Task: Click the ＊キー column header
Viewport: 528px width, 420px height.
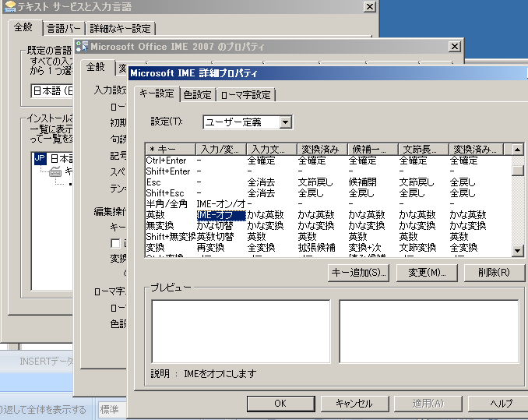Action: coord(171,149)
